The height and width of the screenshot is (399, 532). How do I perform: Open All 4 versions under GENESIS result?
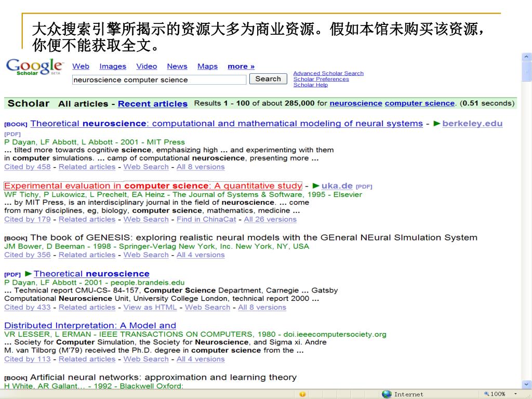pyautogui.click(x=201, y=255)
